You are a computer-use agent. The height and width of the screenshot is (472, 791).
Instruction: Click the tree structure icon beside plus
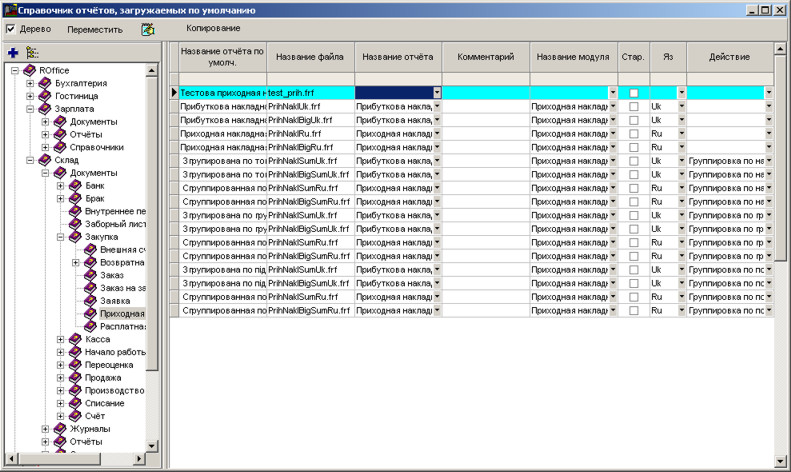click(32, 52)
